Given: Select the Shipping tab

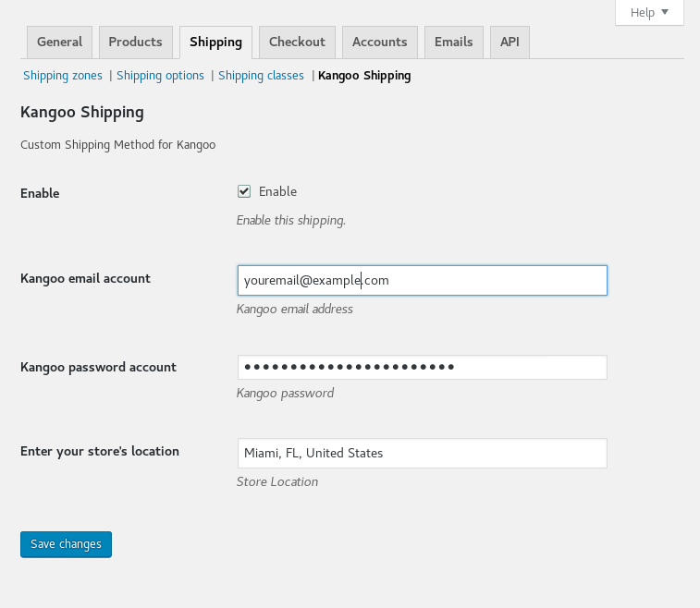Looking at the screenshot, I should click(x=215, y=42).
